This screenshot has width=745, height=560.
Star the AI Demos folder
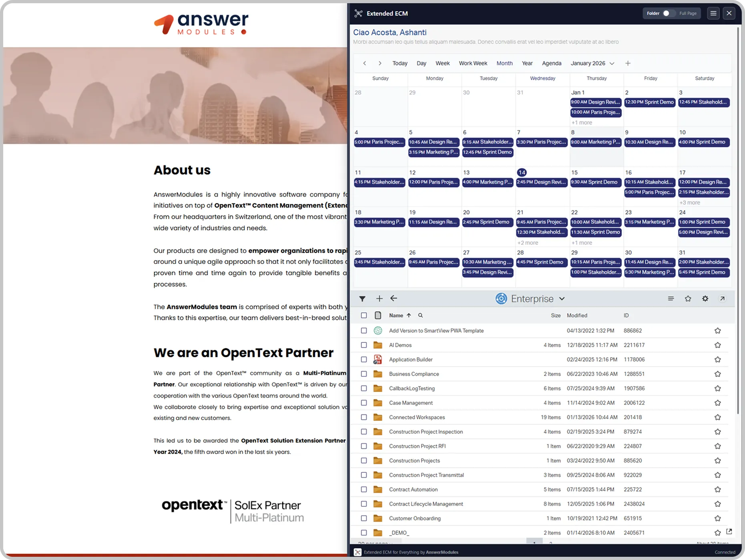coord(717,345)
